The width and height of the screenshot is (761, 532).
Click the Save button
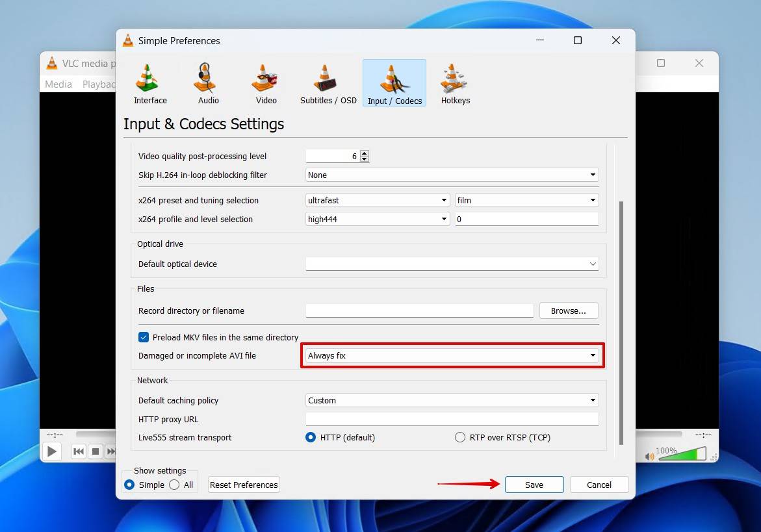(534, 485)
